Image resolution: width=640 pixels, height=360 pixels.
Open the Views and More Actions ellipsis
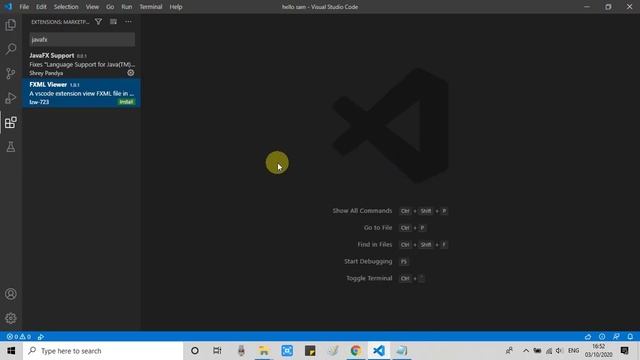click(129, 22)
